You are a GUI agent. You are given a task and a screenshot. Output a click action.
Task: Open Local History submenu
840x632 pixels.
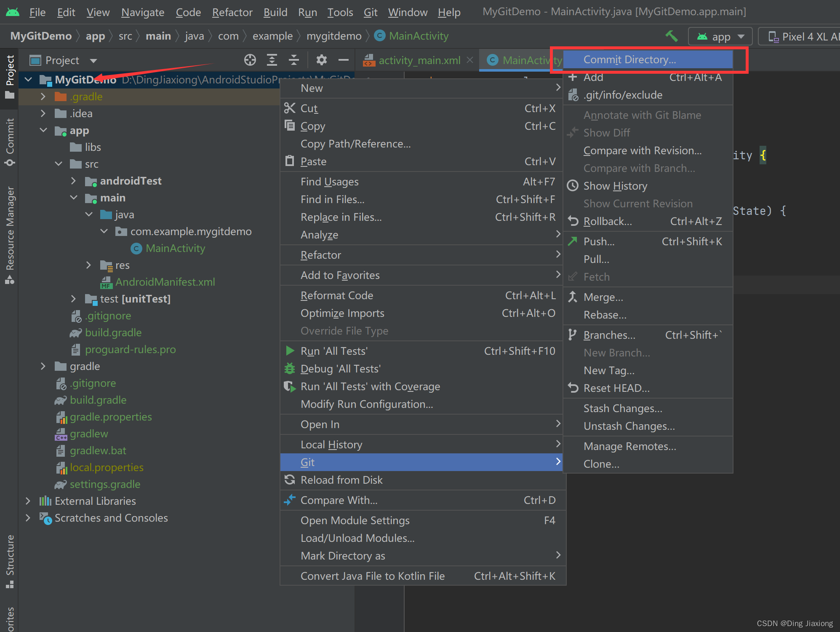pyautogui.click(x=421, y=445)
